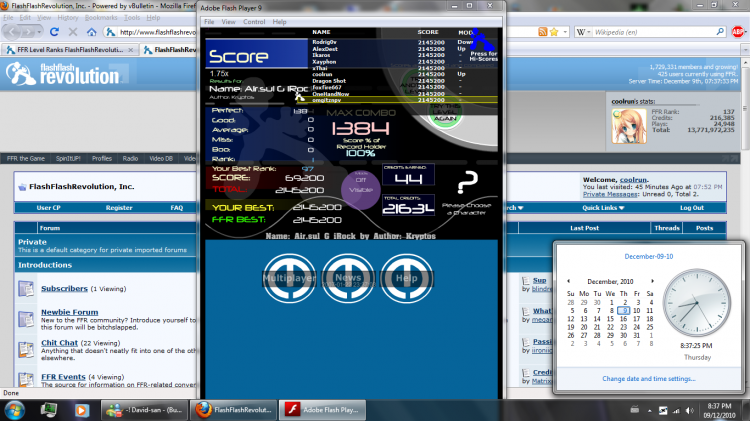
Task: Bookmark page with the star icon
Action: 554,32
